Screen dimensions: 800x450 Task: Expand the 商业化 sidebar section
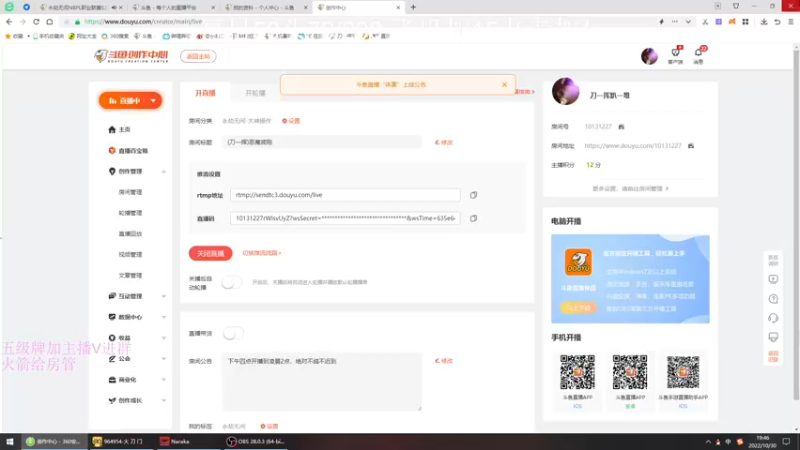(164, 380)
